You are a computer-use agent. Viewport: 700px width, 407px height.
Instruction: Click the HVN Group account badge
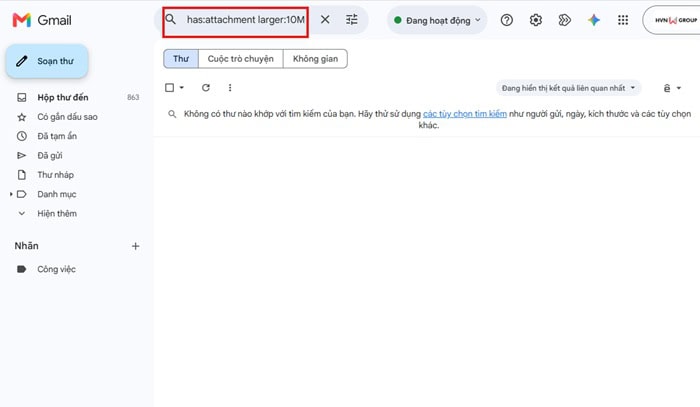coord(671,20)
